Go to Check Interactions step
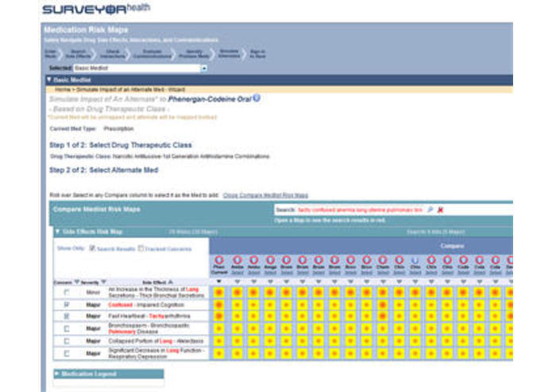Screen dimensions: 552x392 coord(112,54)
